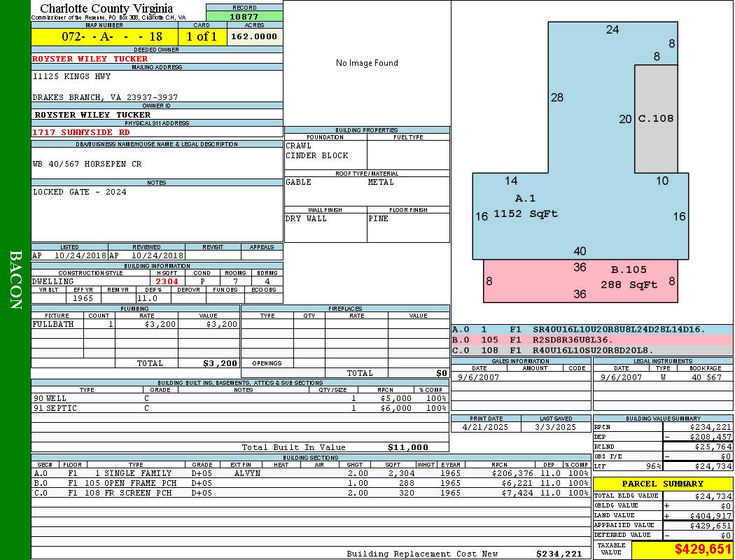735x560 pixels.
Task: Select the 91 SEPTIC built-in row
Action: coord(239,408)
